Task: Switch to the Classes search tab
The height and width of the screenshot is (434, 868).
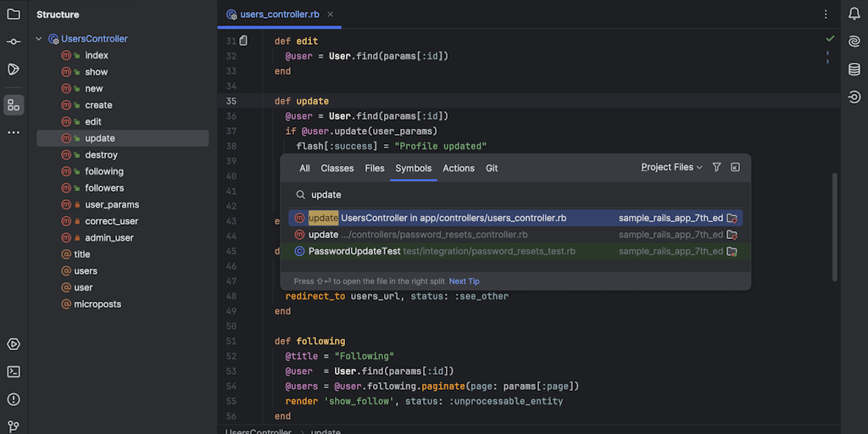Action: point(337,169)
